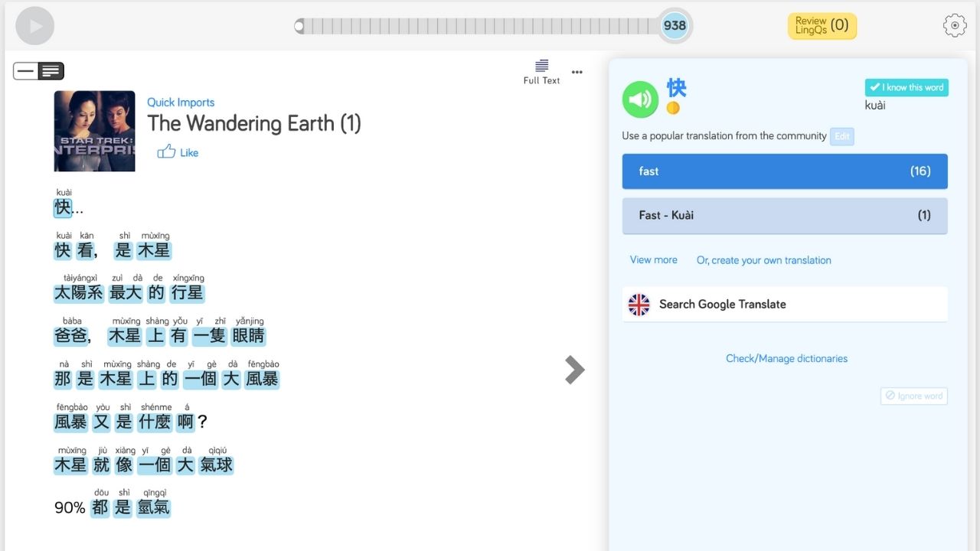Viewport: 980px width, 551px height.
Task: Mark word with 'I know this word'
Action: point(906,87)
